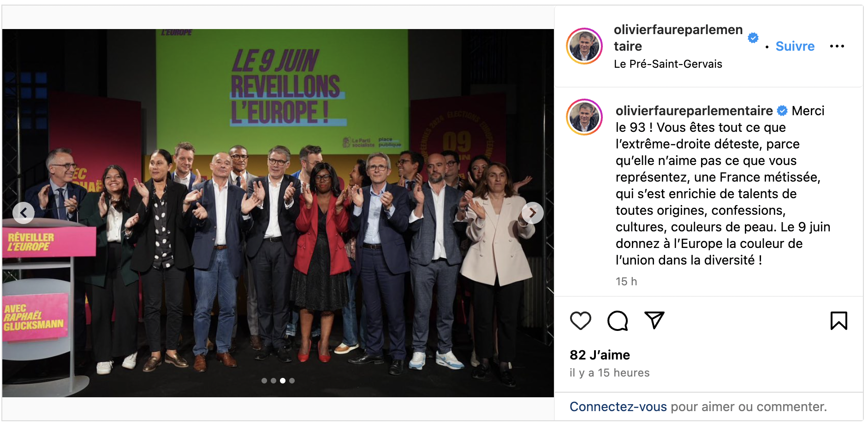
Task: Click 'il y a 15 heures' post date
Action: coord(609,373)
